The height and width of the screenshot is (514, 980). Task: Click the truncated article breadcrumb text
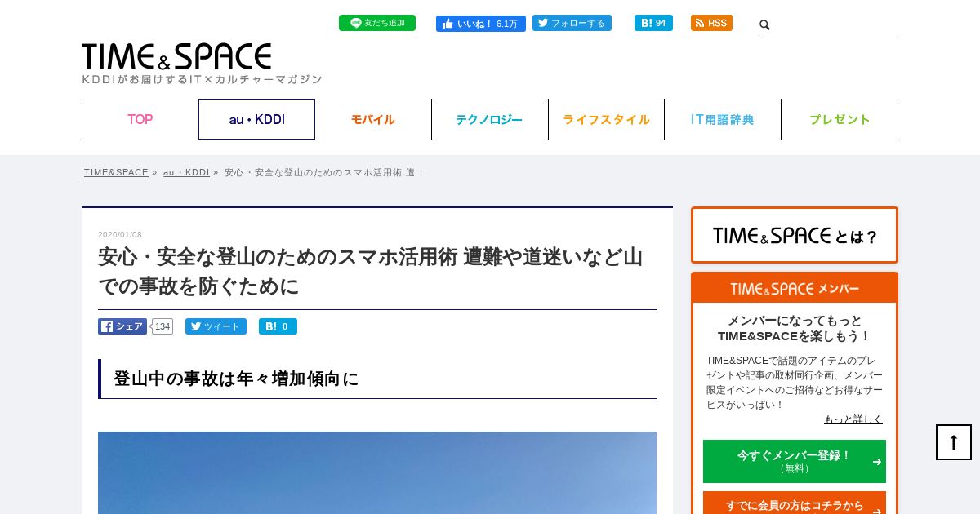(x=325, y=172)
